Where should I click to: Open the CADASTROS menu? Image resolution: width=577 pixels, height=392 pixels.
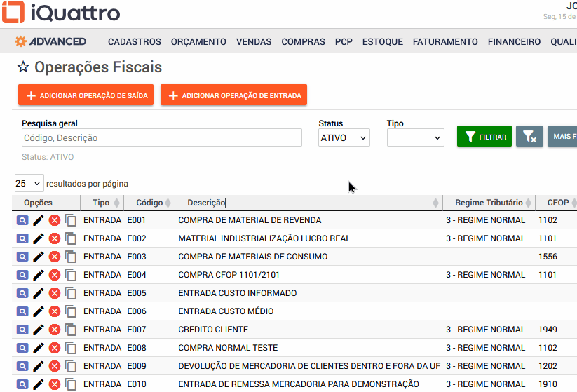135,42
